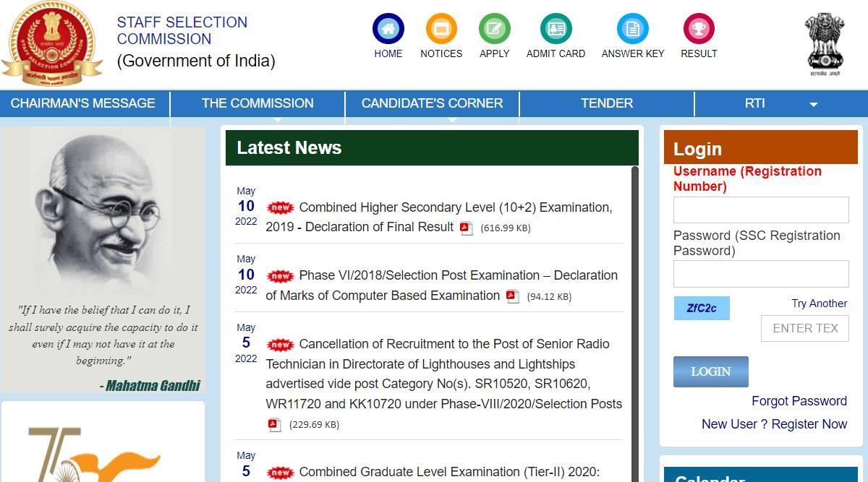
Task: Expand The Commission menu
Action: (x=258, y=103)
